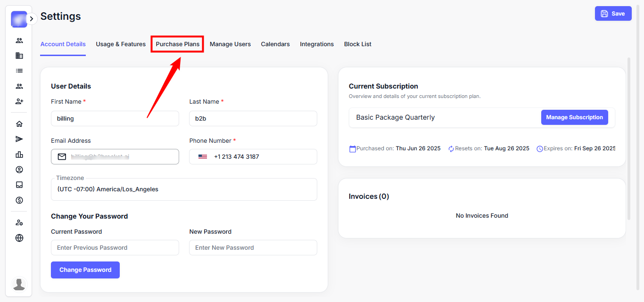Switch to the Purchase Plans tab
644x302 pixels.
(178, 44)
